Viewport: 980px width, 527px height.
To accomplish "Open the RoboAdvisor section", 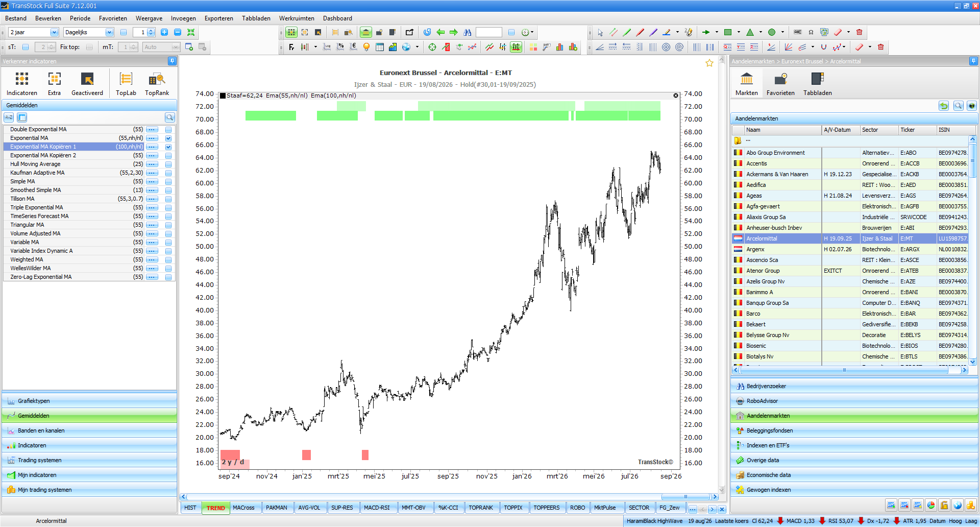I will [x=854, y=401].
